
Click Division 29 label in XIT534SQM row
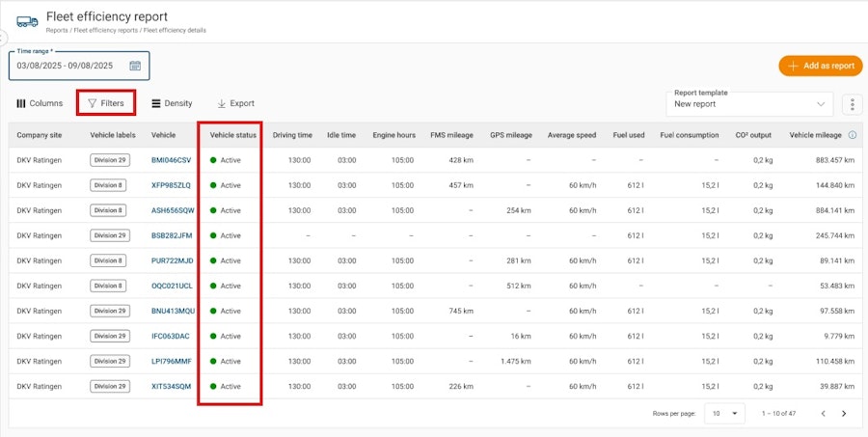coord(110,386)
